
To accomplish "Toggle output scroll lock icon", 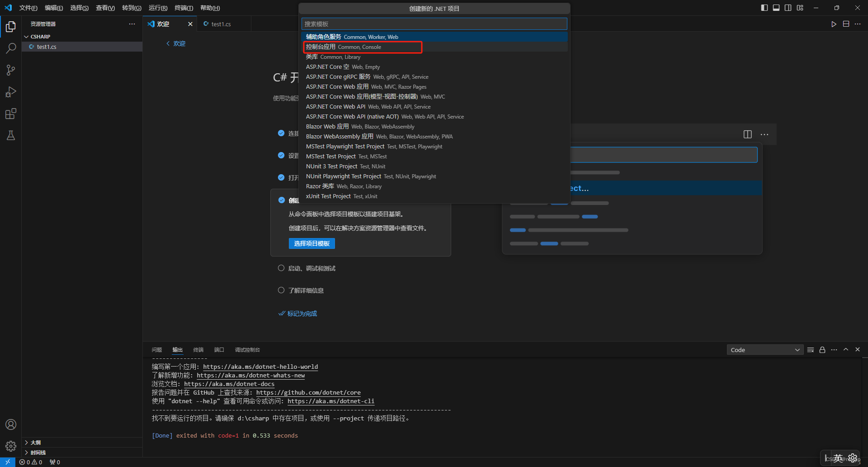I will [822, 350].
